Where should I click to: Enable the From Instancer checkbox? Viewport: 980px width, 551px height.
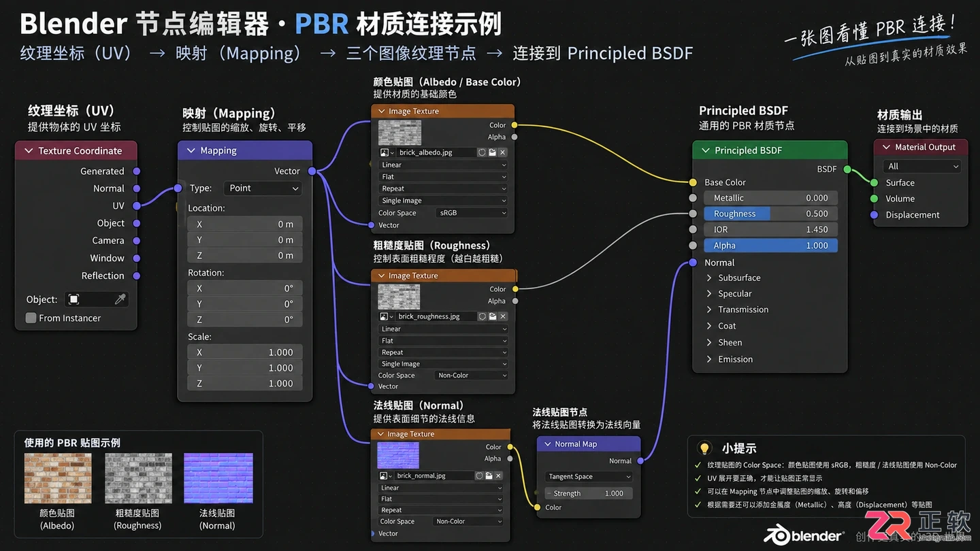(31, 318)
